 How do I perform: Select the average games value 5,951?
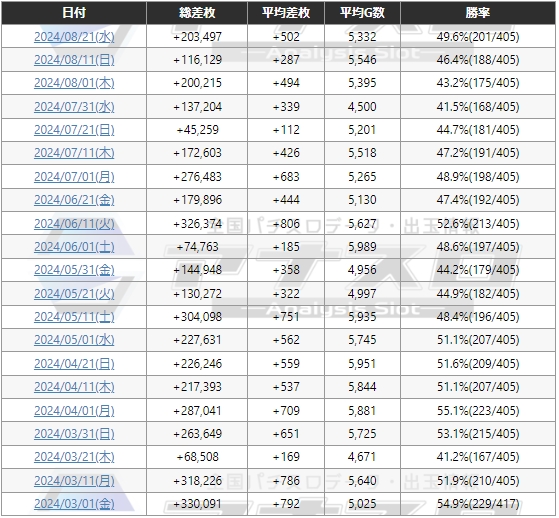[x=362, y=364]
